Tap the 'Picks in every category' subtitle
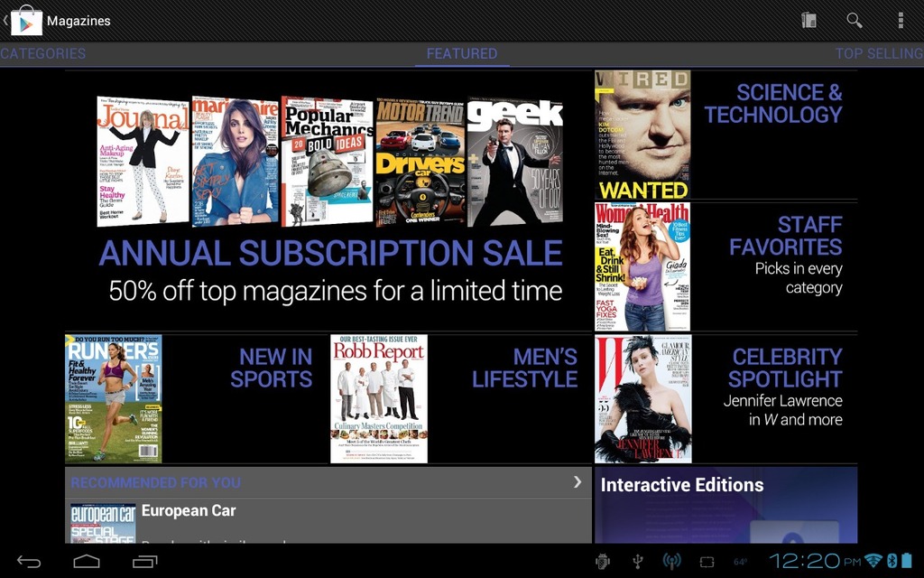 [799, 278]
